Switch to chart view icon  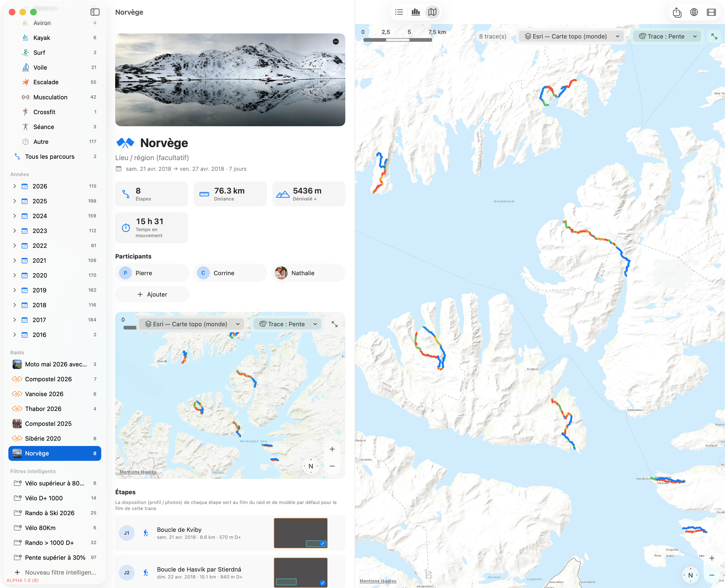[415, 12]
